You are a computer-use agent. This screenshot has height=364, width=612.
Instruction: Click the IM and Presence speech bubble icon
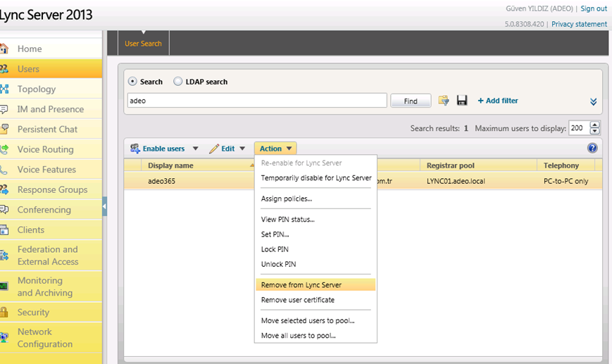[x=4, y=109]
